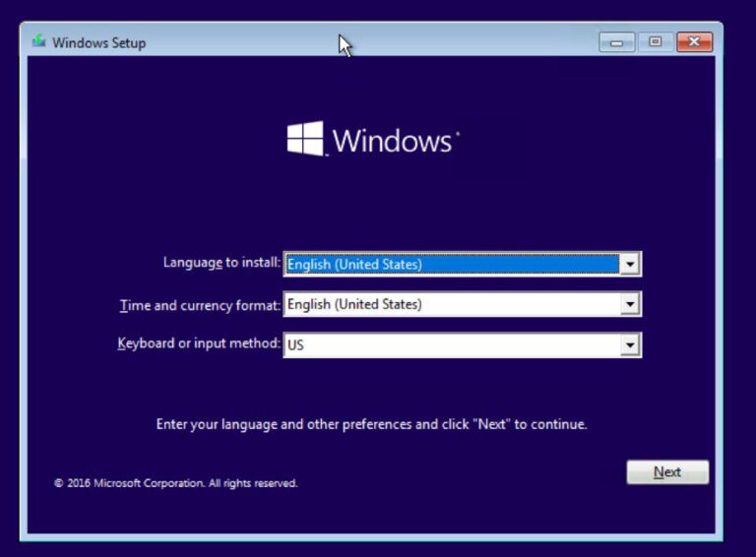Click the 'Windows Setup' title text

[98, 43]
